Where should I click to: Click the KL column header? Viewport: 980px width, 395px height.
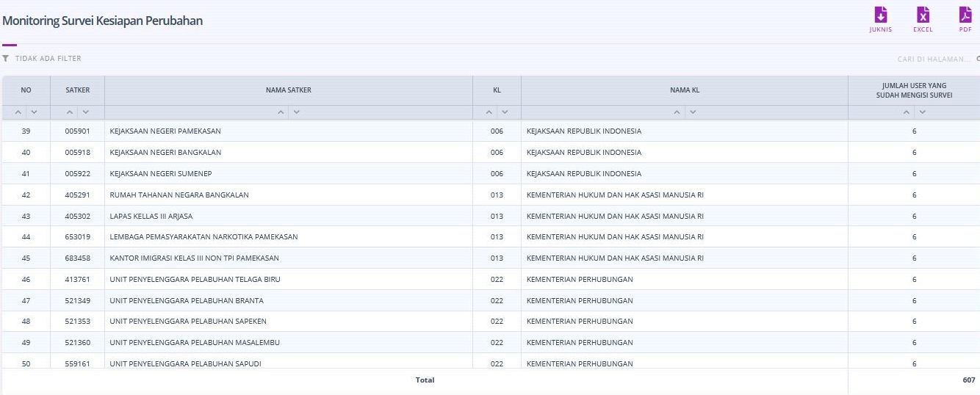pos(497,90)
